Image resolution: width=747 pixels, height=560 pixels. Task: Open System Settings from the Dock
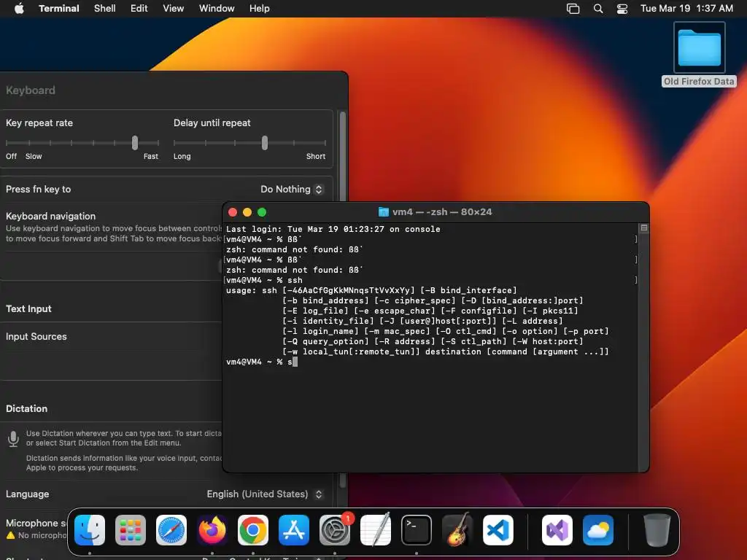[334, 530]
